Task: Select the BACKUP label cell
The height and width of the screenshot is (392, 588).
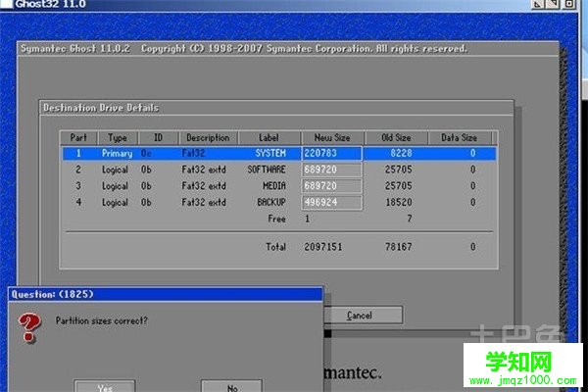Action: click(271, 203)
